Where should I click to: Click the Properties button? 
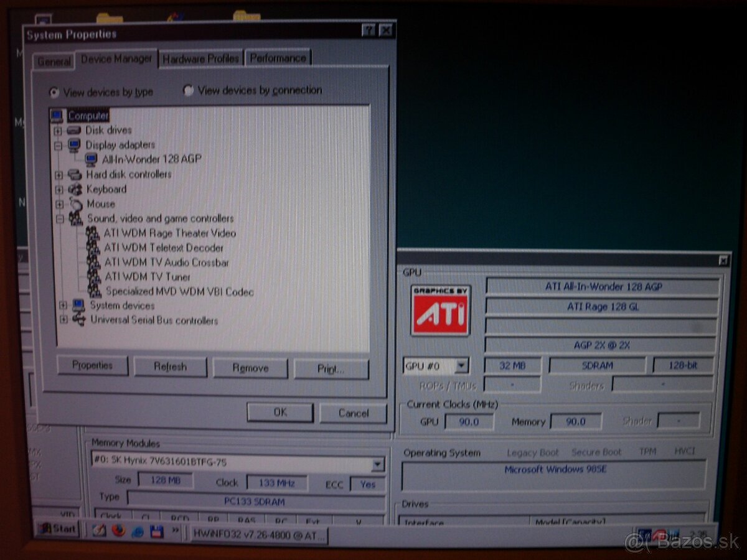point(92,365)
